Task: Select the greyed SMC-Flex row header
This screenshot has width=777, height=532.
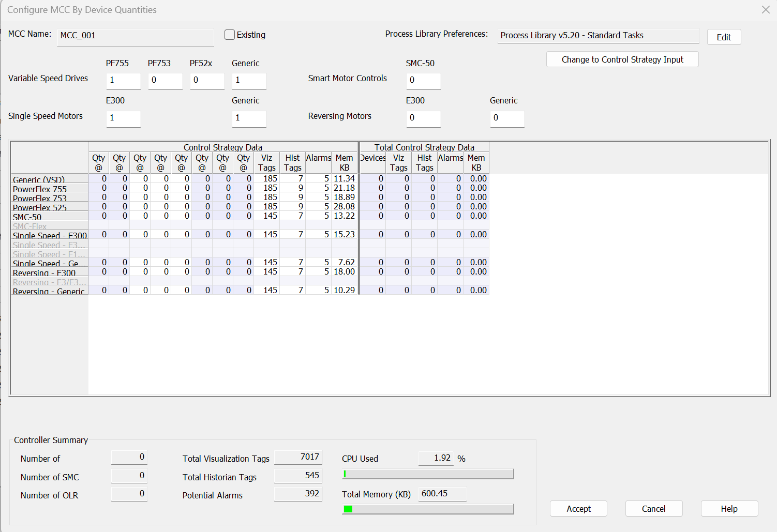Action: 50,225
